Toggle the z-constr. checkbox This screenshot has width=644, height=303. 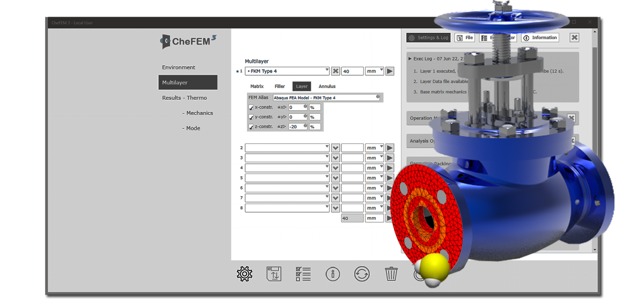[251, 127]
